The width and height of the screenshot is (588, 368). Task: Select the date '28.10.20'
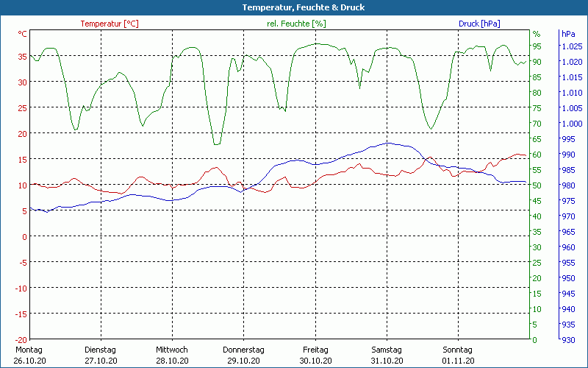(172, 361)
